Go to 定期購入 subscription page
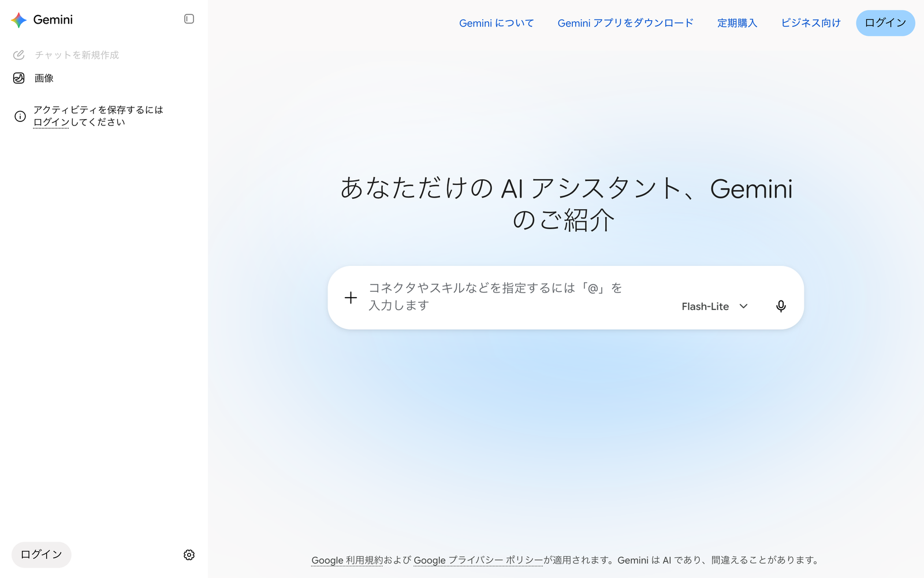Image resolution: width=924 pixels, height=578 pixels. 737,23
